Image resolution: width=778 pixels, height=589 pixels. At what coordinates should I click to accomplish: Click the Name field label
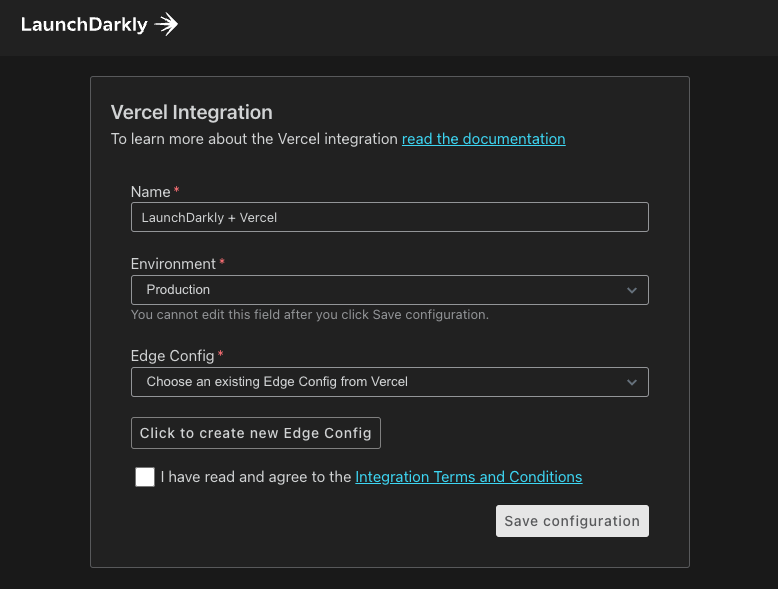click(x=150, y=191)
